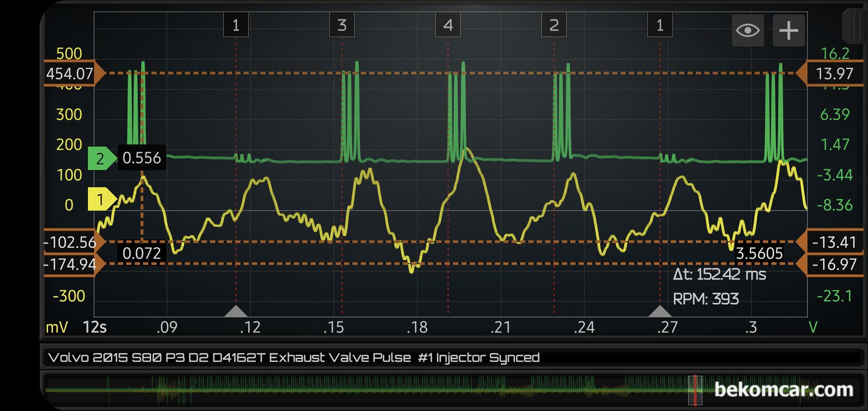
Task: Select the -102.56 cursor handle
Action: coord(69,242)
